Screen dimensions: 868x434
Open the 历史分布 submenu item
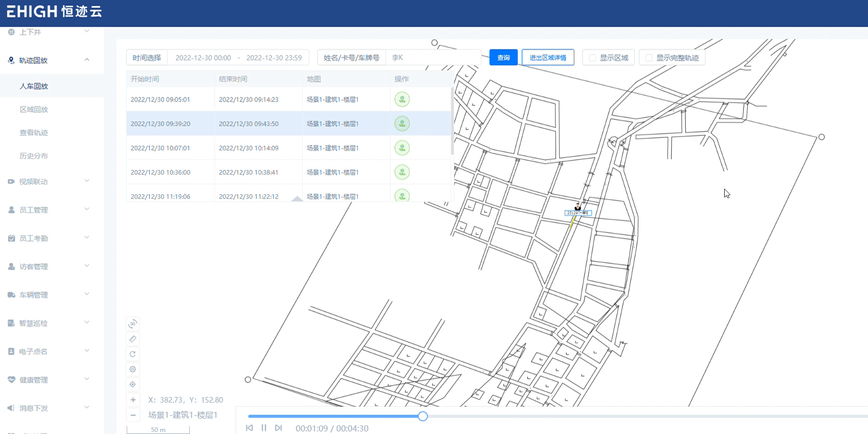34,156
